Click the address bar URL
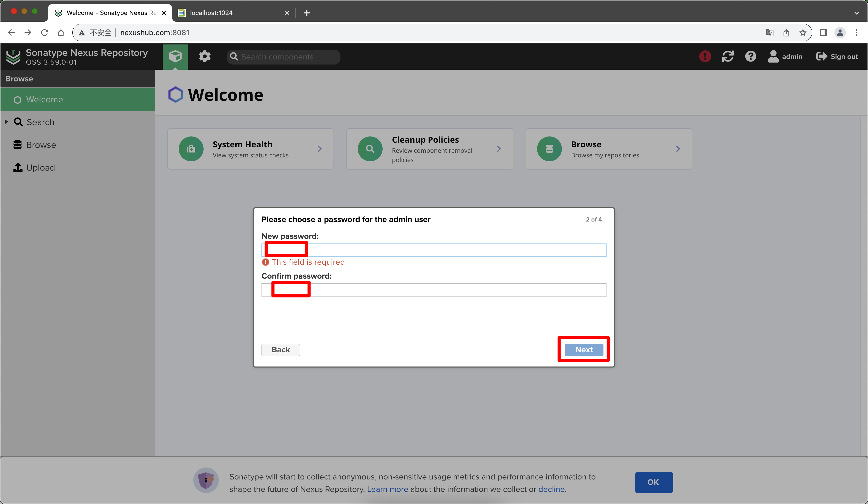 pos(155,32)
